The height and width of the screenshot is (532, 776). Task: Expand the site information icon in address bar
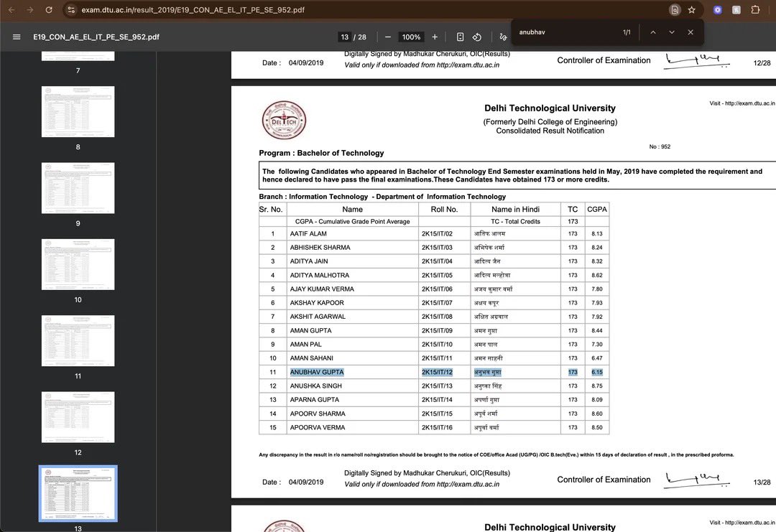click(71, 9)
